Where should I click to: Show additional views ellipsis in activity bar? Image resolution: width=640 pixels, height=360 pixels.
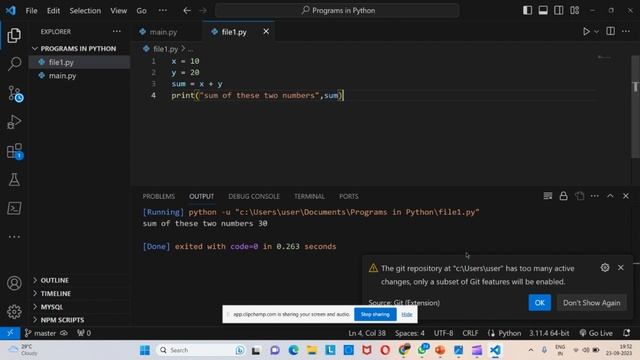pos(14,237)
